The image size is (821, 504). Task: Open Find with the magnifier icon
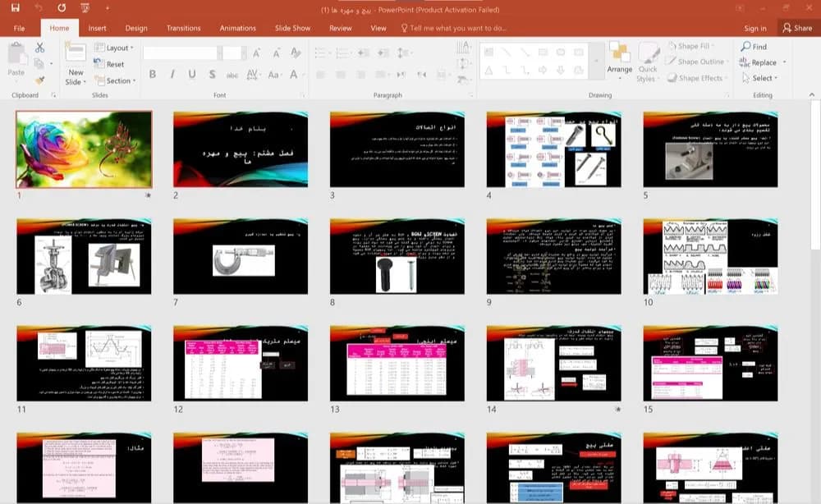point(754,47)
